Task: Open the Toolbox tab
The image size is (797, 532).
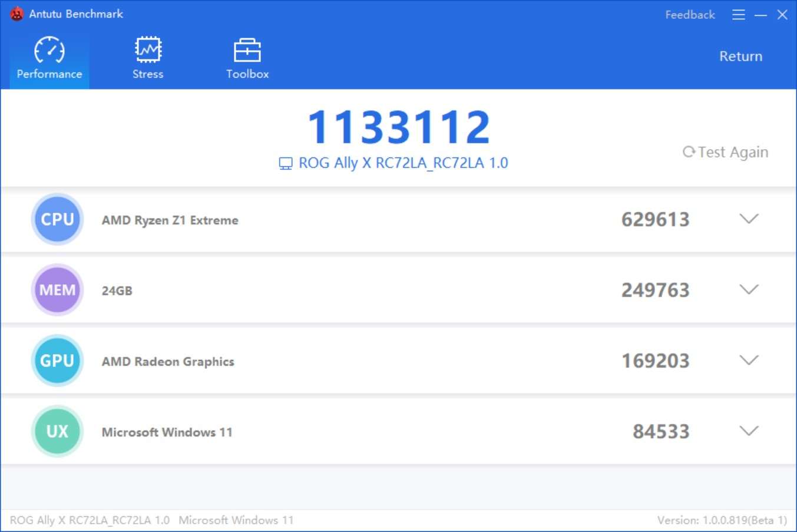Action: 247,58
